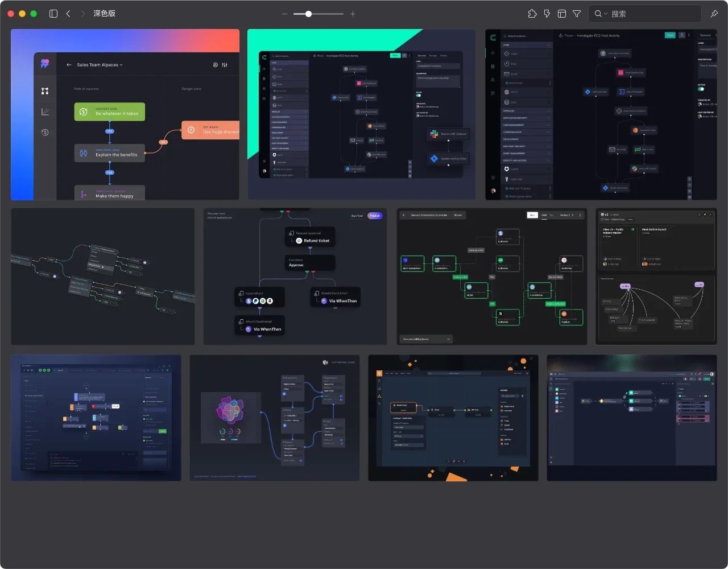Expand the search scope dropdown arrow
Viewport: 728px width, 569px height.
[606, 14]
